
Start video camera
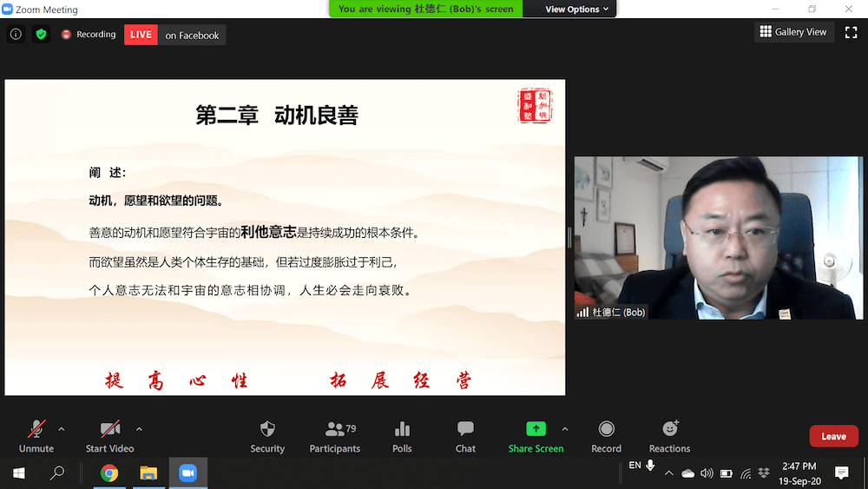coord(110,436)
